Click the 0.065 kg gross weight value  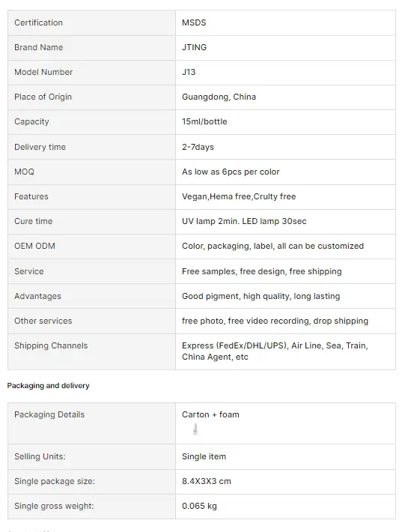pos(199,507)
